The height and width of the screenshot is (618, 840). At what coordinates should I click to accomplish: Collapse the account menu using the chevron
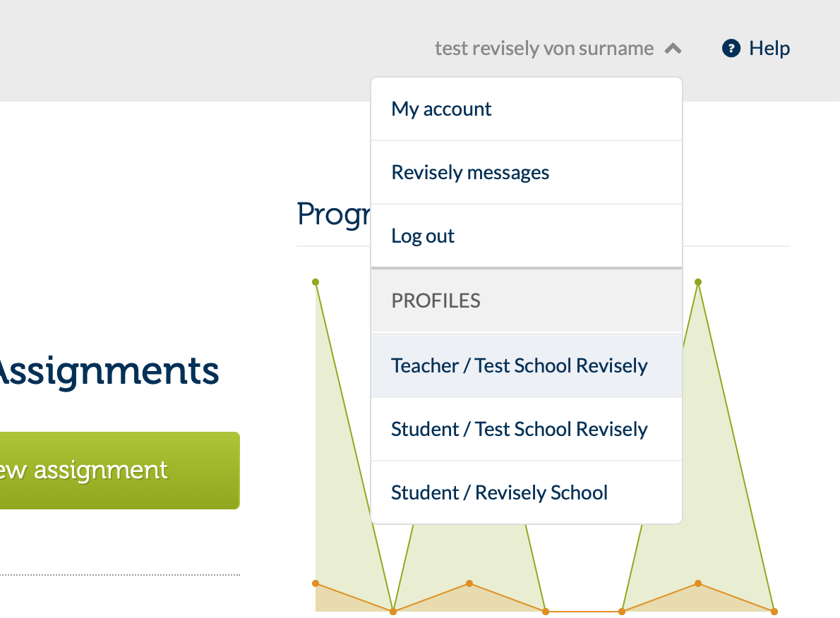[x=674, y=48]
